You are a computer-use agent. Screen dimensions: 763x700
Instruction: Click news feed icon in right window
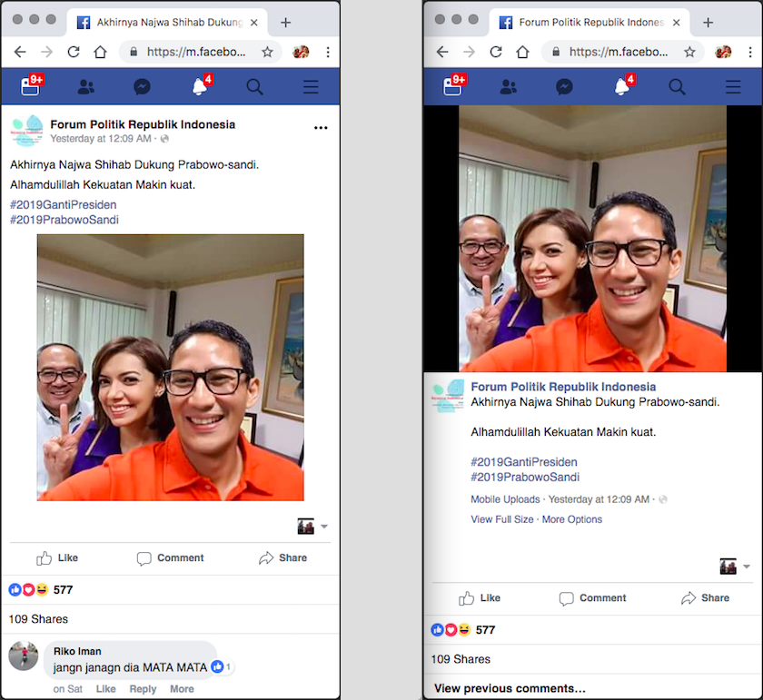(452, 87)
